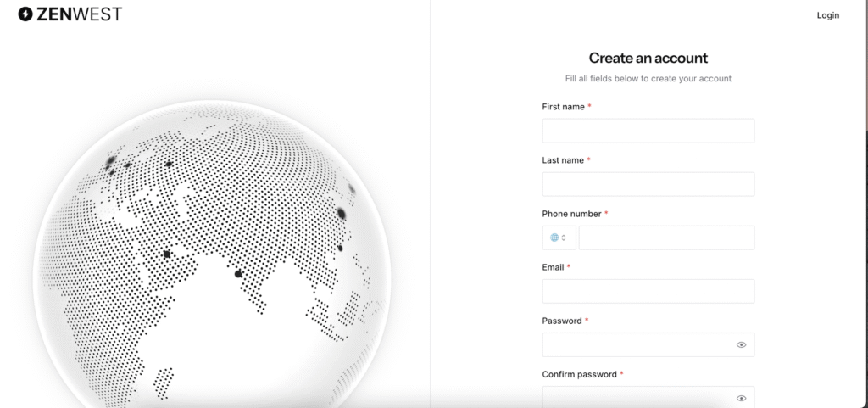
Task: Click the Email label
Action: click(x=553, y=267)
